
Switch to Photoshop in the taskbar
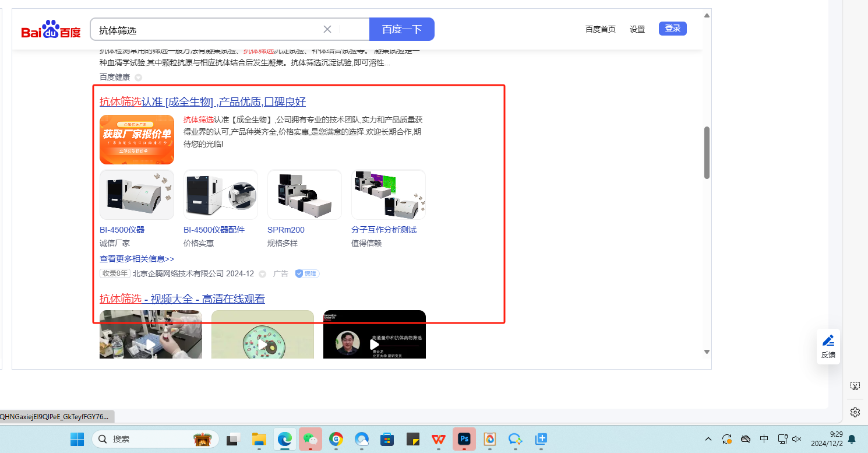pyautogui.click(x=464, y=439)
